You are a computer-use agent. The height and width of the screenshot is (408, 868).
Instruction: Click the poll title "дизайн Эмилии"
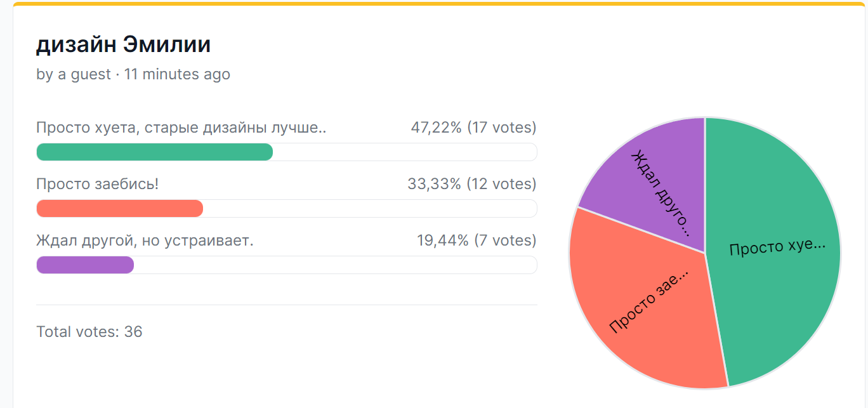123,44
